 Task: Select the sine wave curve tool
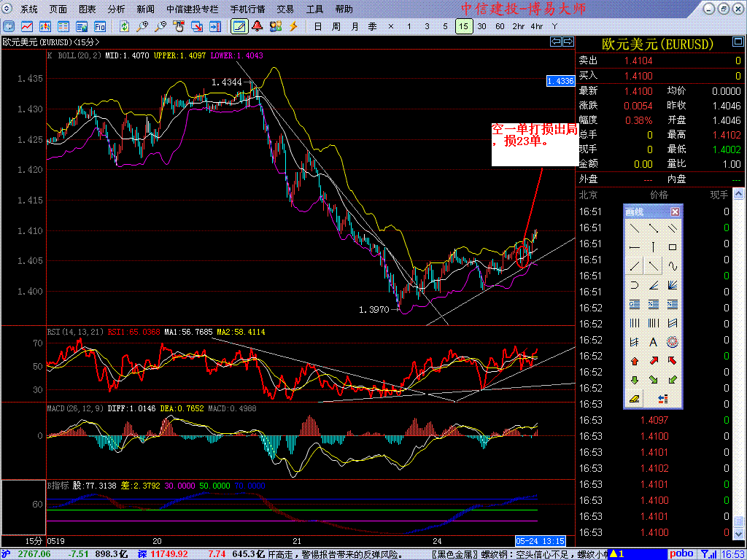point(672,265)
